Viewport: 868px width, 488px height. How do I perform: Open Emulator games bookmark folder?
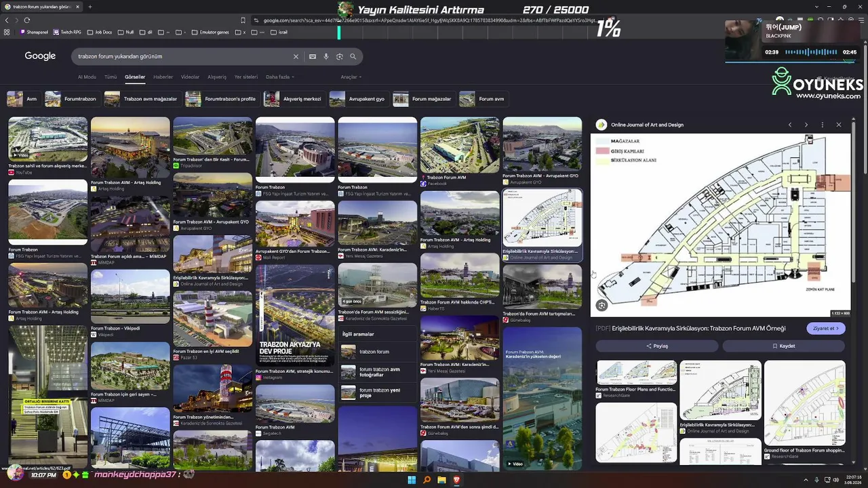pyautogui.click(x=210, y=32)
